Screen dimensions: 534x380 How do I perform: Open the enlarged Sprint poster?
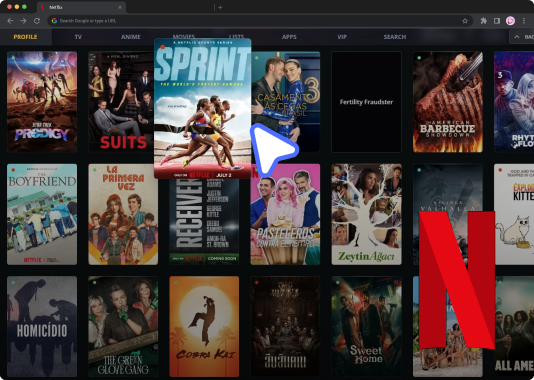click(x=203, y=108)
